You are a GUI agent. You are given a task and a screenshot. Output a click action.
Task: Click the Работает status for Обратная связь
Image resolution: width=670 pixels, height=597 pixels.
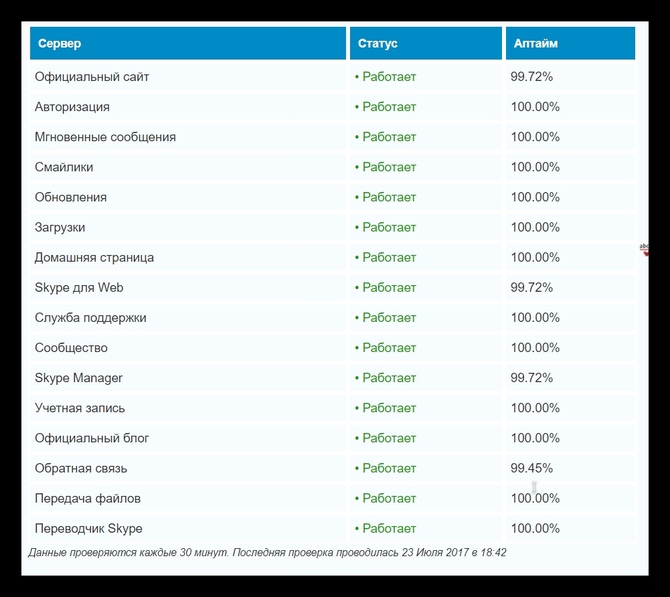385,468
